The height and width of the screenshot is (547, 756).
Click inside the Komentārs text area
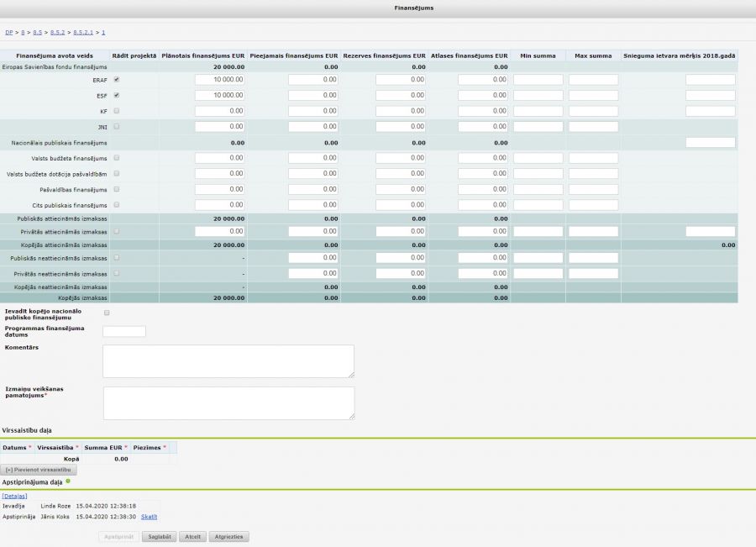tap(228, 360)
